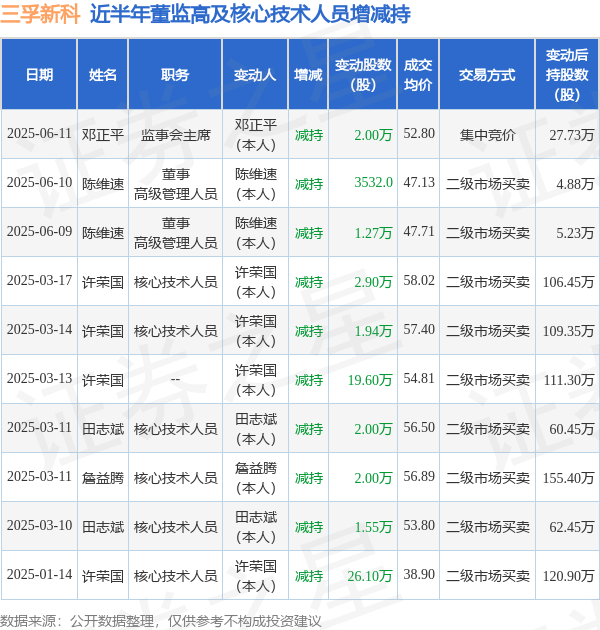Image resolution: width=600 pixels, height=630 pixels.
Task: Click the share change value 3532.0
Action: click(x=373, y=183)
